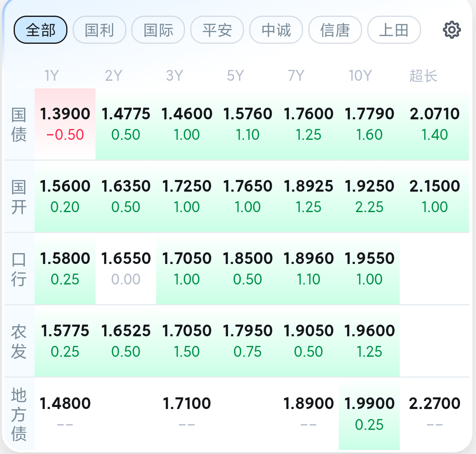476x454 pixels.
Task: Select the 国债 超长 cell 2.0710
Action: [435, 124]
